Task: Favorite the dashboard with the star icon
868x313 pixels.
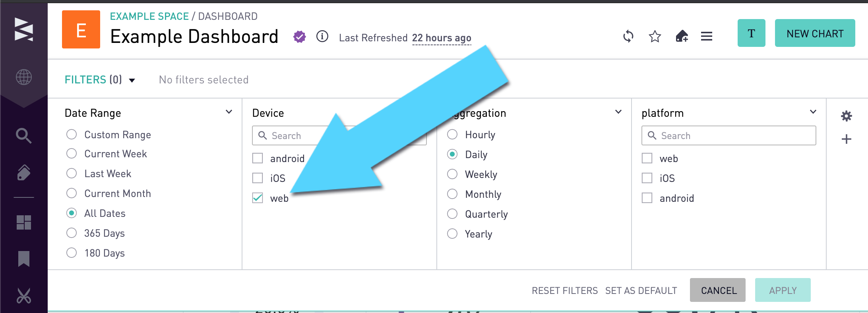Action: pos(654,37)
